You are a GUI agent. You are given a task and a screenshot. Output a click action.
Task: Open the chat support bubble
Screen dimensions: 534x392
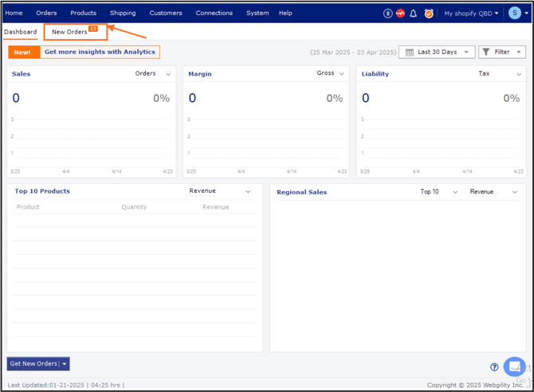click(515, 367)
